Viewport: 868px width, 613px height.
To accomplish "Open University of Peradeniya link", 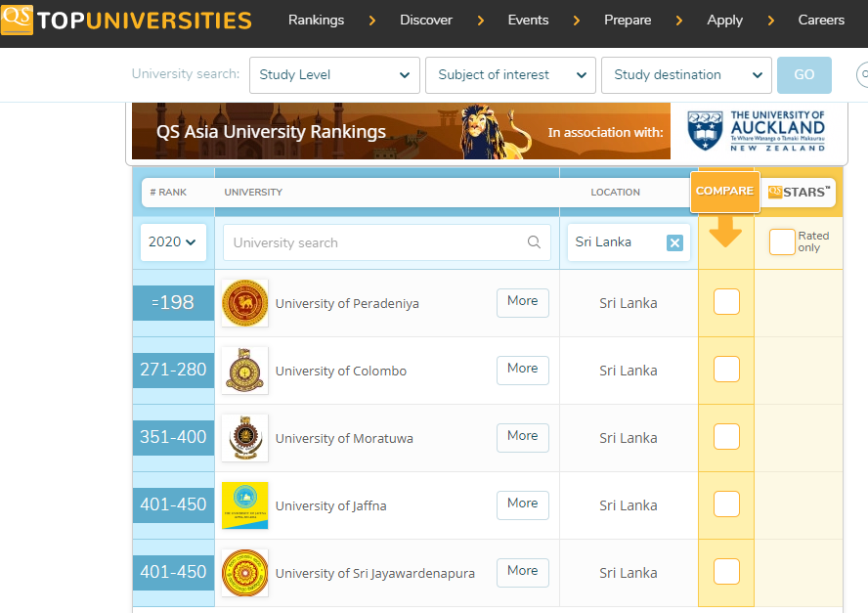I will pyautogui.click(x=347, y=303).
